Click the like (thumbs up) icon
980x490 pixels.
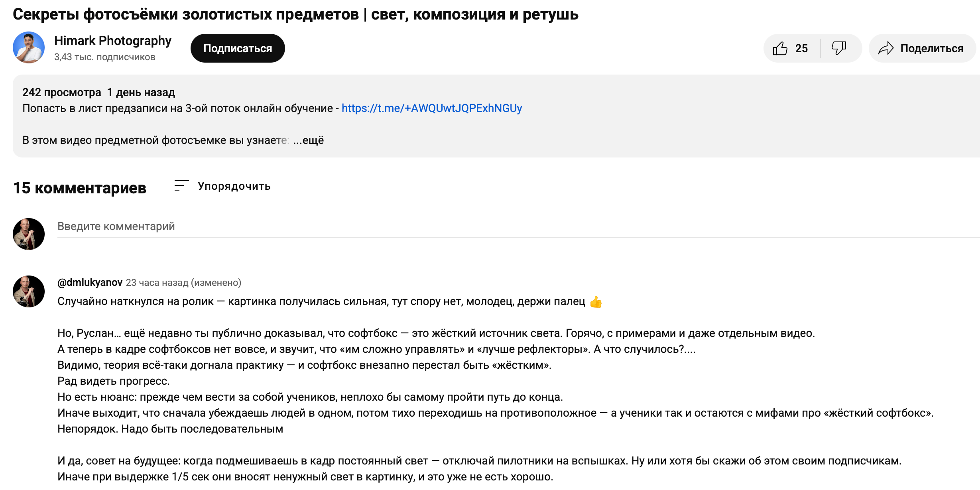coord(780,48)
